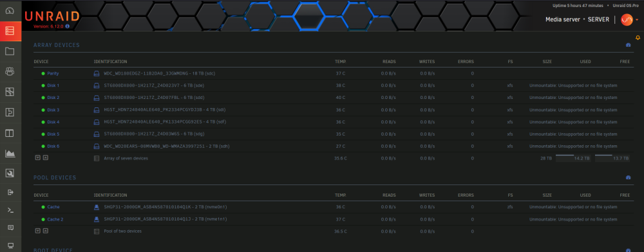This screenshot has height=252, width=644.
Task: Click the drive icon for ST6000DX000 (sdg)
Action: [97, 134]
